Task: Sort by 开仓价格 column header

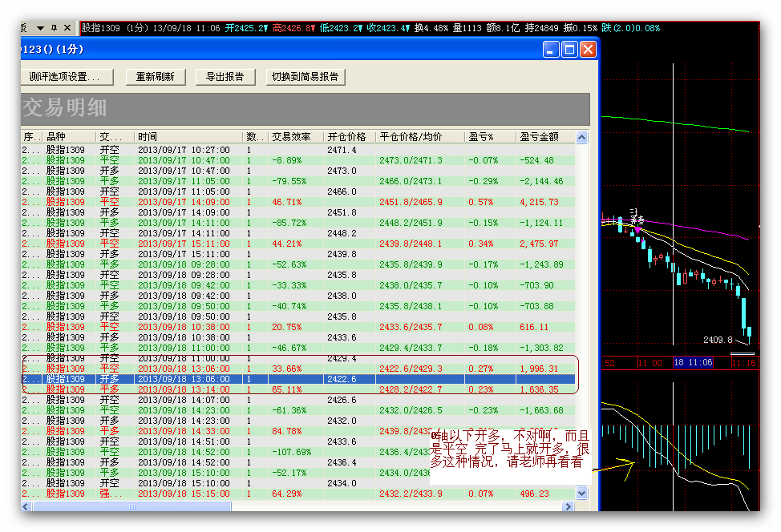Action: coord(350,137)
